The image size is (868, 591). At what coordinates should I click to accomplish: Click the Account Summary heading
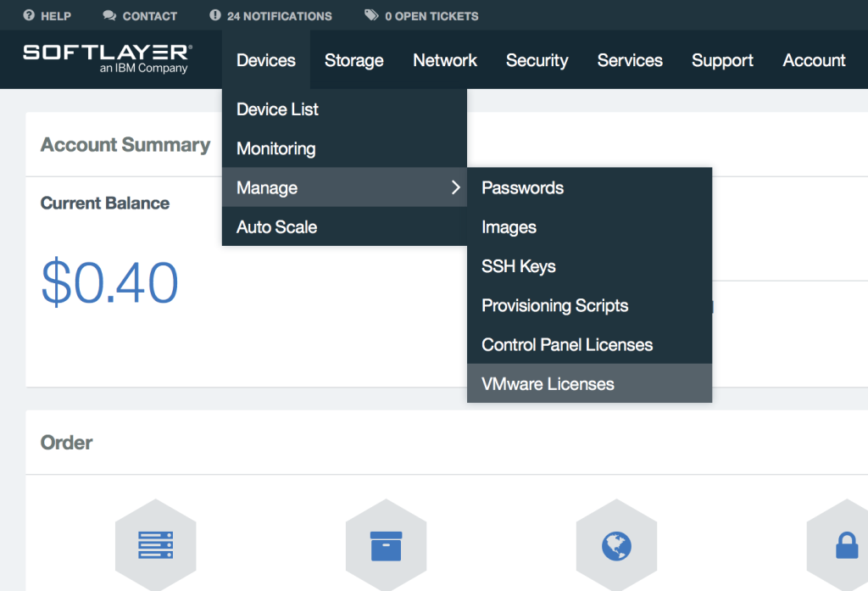(x=125, y=144)
